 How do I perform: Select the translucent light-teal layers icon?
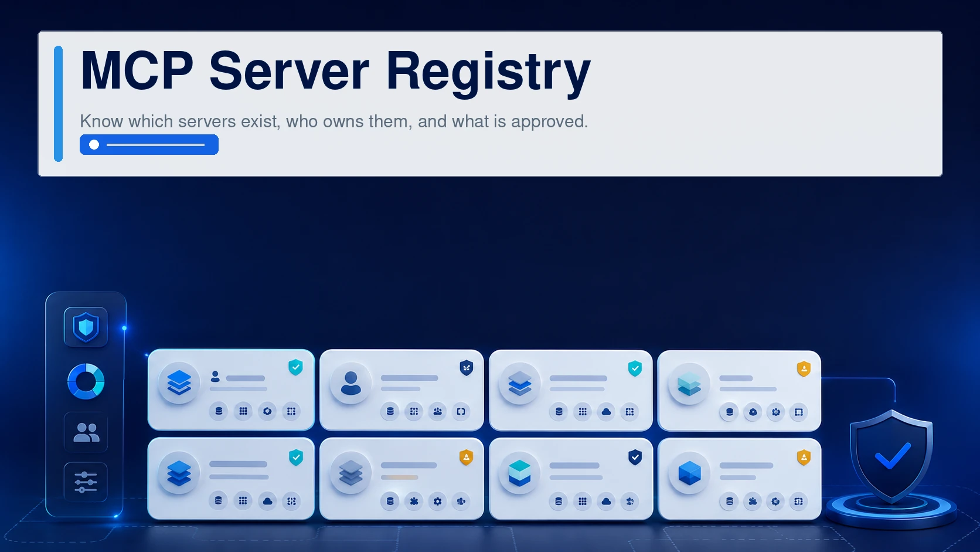click(689, 384)
